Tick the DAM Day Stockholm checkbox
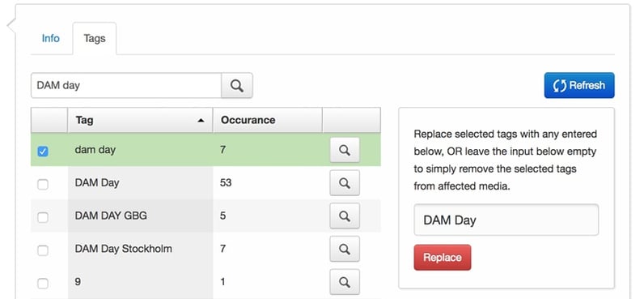The width and height of the screenshot is (644, 299). click(x=43, y=250)
